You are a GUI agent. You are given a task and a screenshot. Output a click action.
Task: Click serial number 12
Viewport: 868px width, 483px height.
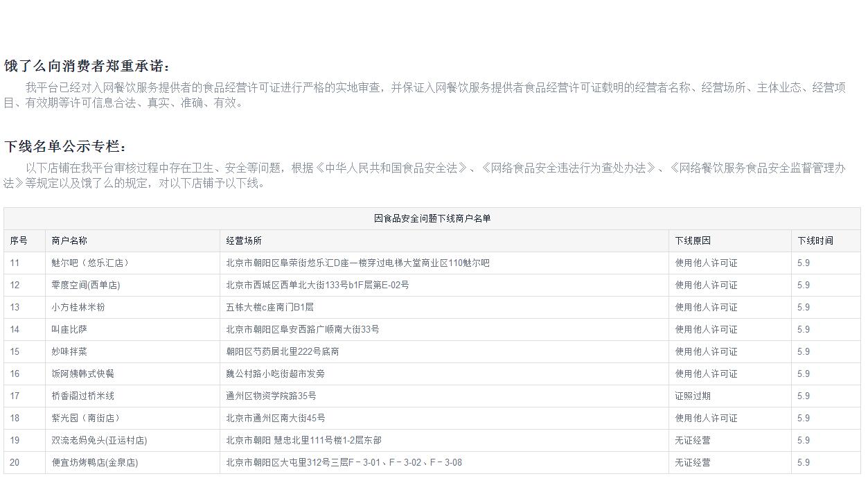(x=15, y=285)
